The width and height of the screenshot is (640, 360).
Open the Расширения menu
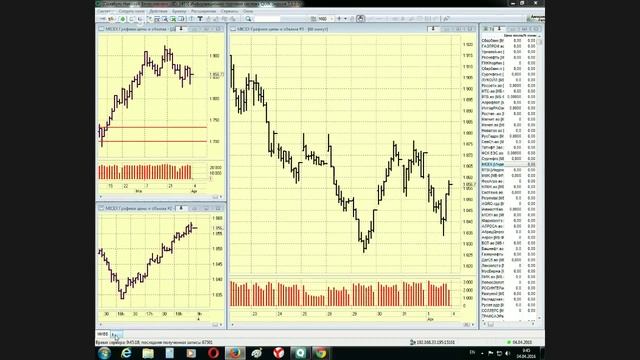click(203, 11)
